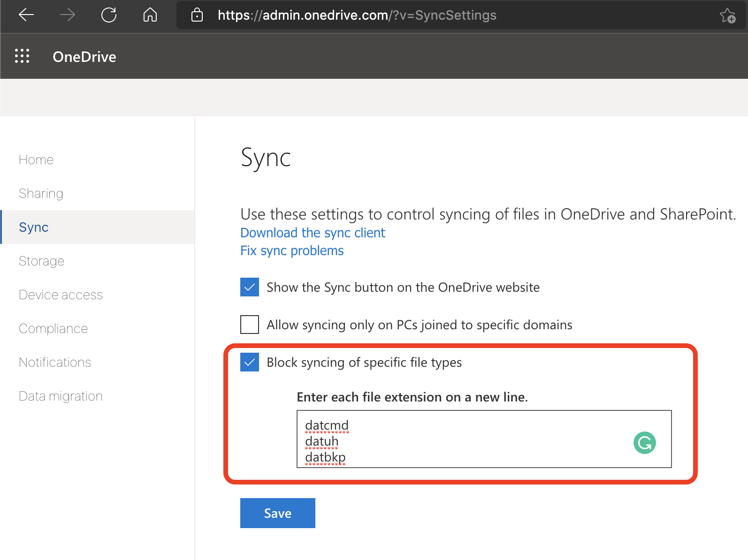
Task: Go to Storage settings in sidebar
Action: [41, 261]
